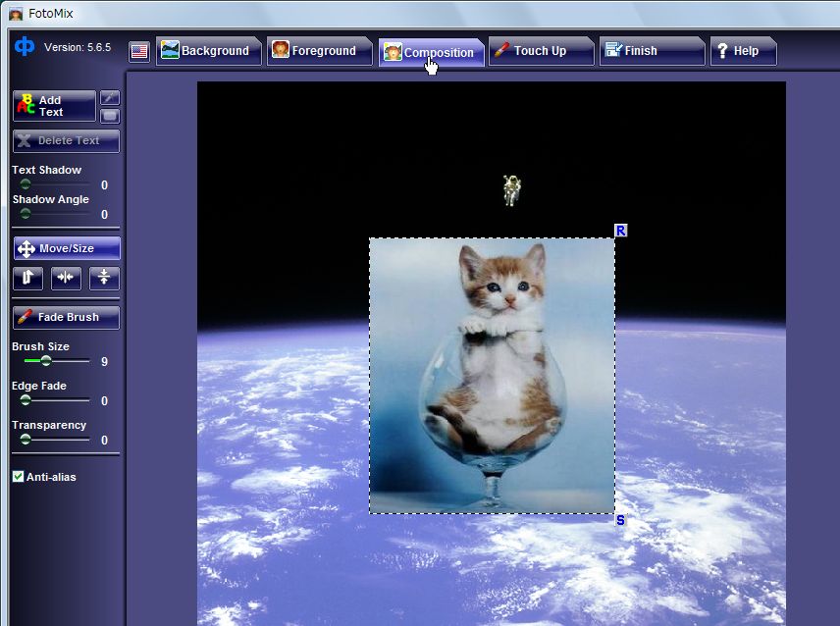Click the FotoMix title bar icon
This screenshot has width=840, height=626.
16,14
